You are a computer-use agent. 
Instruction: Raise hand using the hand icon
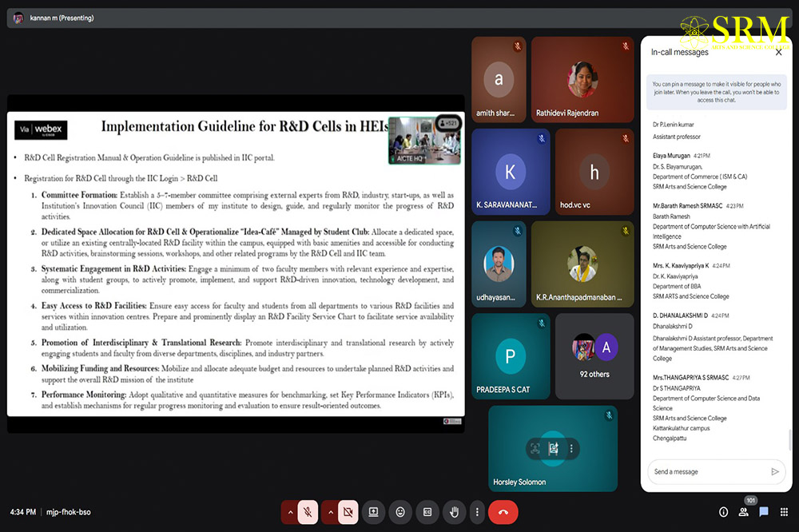click(455, 512)
